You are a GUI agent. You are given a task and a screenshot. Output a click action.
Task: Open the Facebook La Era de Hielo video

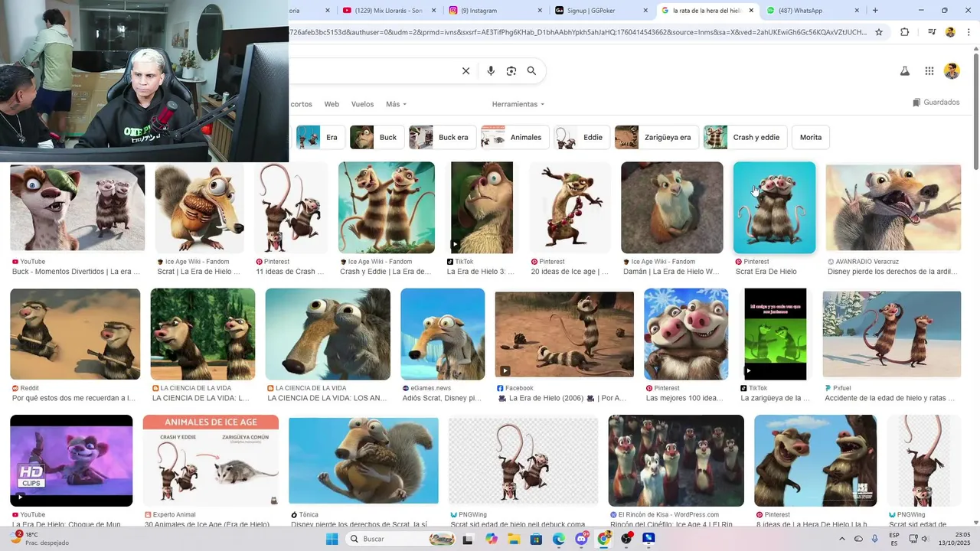tap(564, 334)
